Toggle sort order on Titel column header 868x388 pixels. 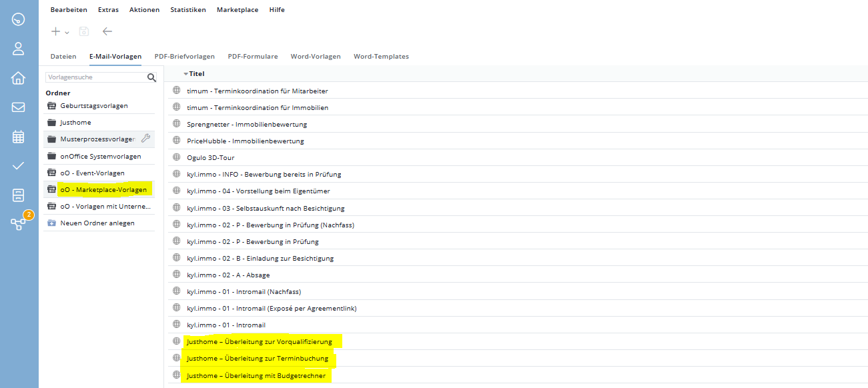click(x=196, y=74)
